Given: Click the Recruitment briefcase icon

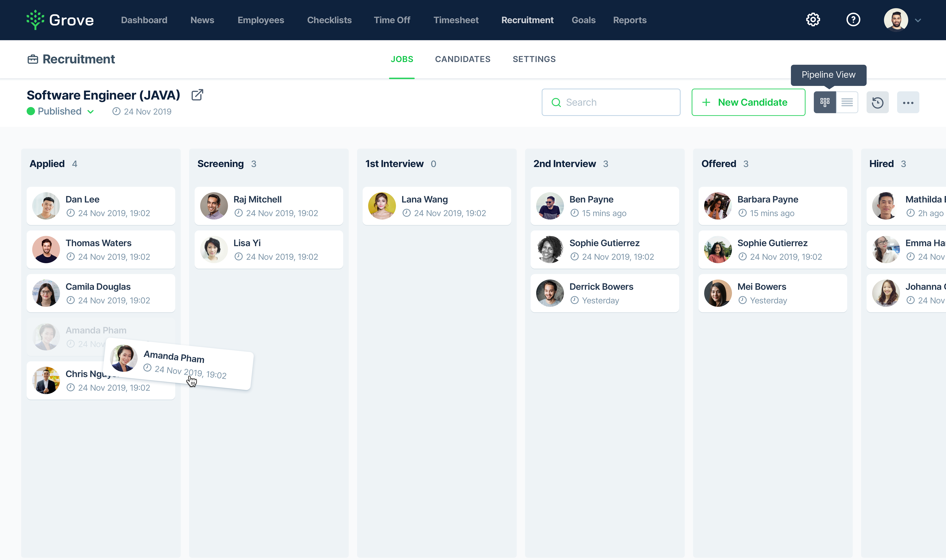Looking at the screenshot, I should tap(33, 59).
